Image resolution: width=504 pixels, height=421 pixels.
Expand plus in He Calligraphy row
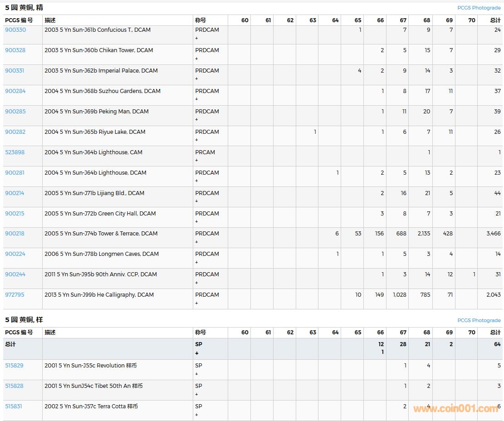coord(196,303)
